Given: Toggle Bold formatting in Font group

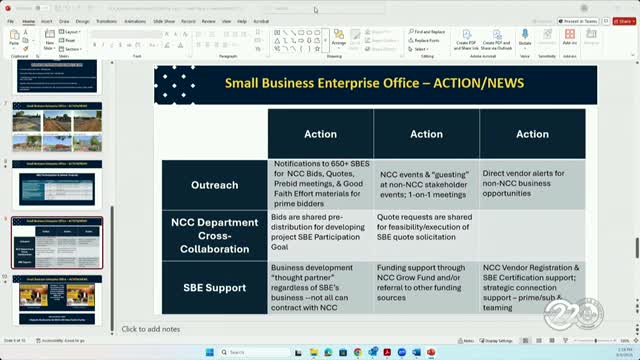Looking at the screenshot, I should [x=95, y=45].
